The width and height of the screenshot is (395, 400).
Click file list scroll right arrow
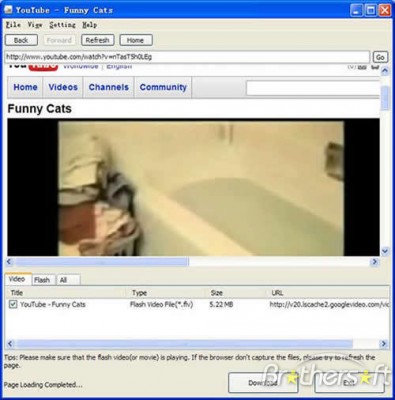(384, 344)
